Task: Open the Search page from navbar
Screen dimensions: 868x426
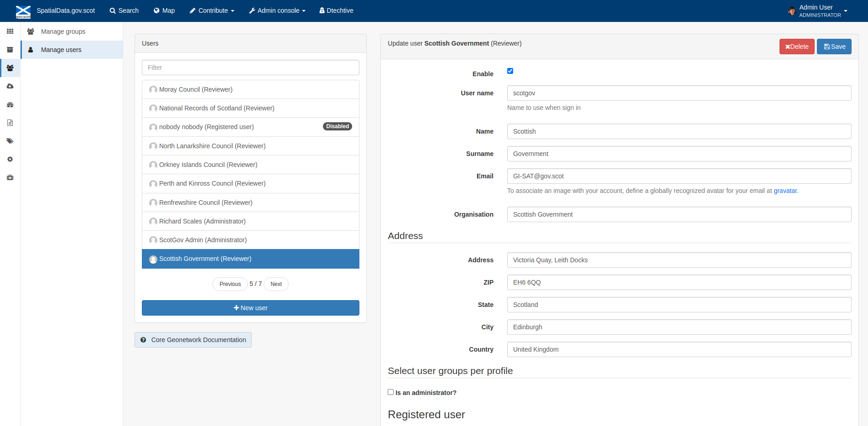Action: click(124, 10)
